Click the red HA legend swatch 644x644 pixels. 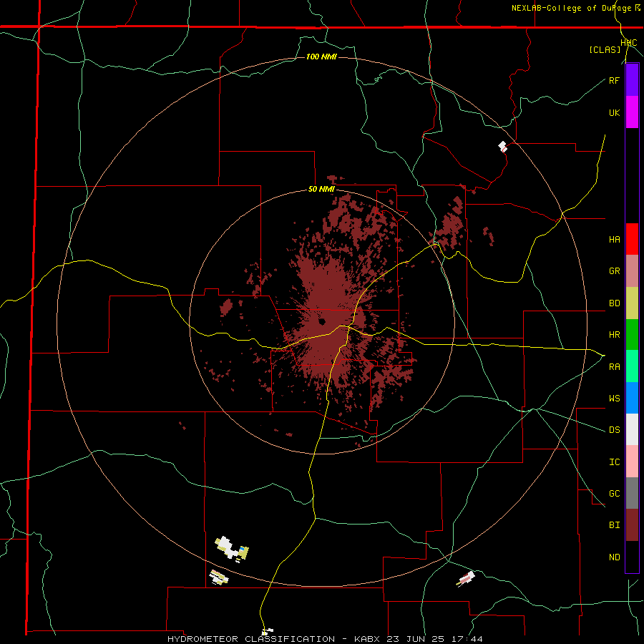pos(632,239)
